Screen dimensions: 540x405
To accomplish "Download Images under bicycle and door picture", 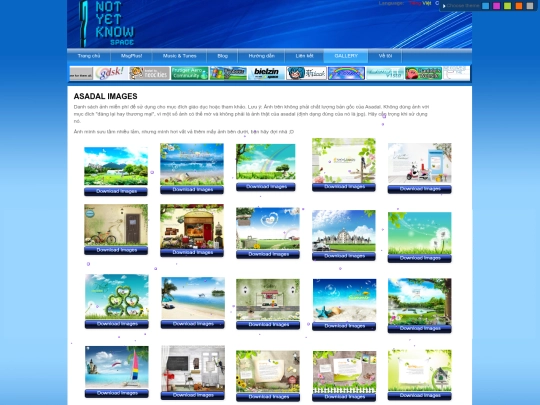I will tap(116, 250).
